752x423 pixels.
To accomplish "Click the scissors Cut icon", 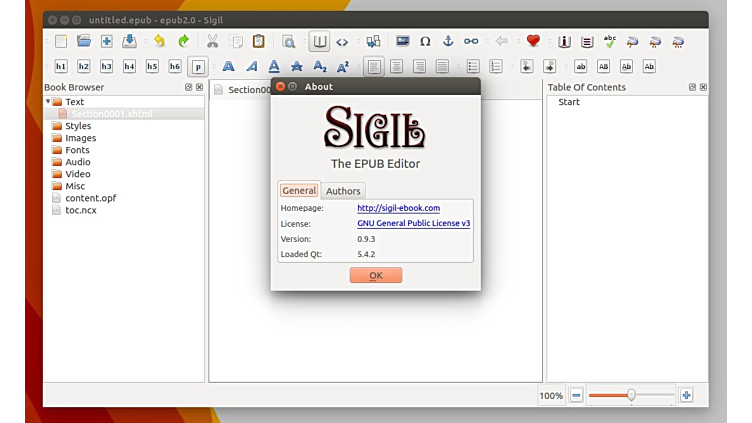I will [x=212, y=41].
